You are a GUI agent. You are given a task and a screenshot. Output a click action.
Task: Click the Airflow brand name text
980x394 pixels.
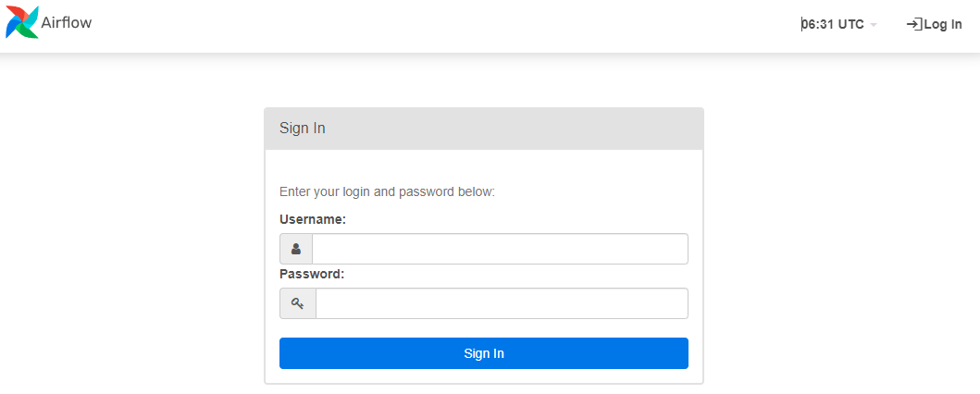click(x=67, y=22)
